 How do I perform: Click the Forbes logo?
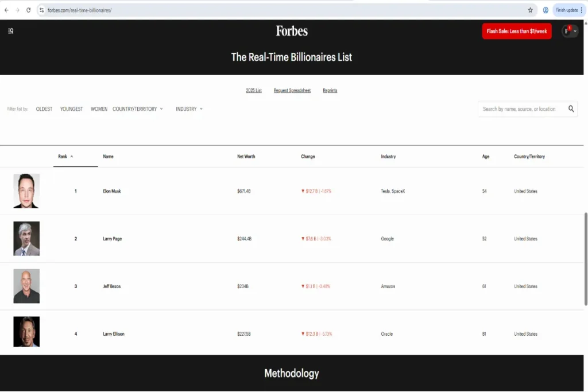[292, 31]
